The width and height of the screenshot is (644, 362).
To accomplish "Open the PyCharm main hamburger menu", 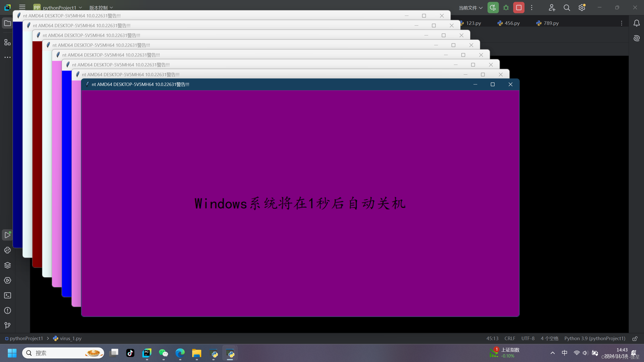I will (x=22, y=7).
